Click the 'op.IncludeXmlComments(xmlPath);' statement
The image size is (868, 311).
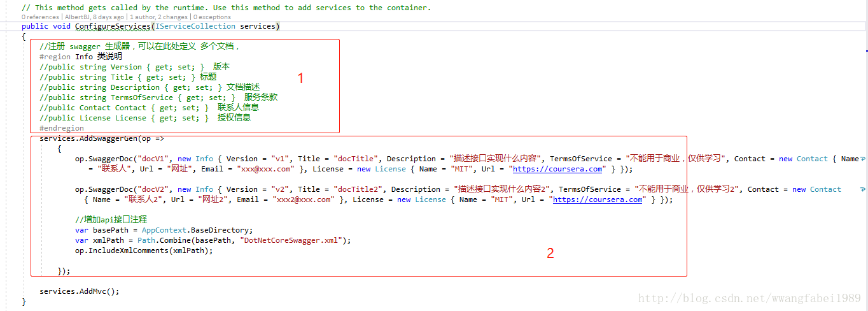pyautogui.click(x=144, y=250)
